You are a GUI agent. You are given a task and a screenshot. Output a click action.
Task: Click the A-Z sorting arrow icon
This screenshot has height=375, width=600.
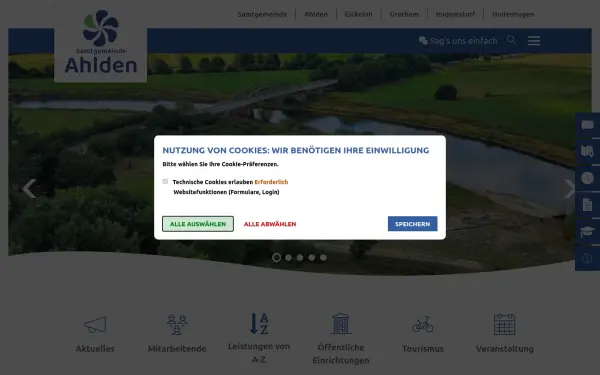(259, 323)
